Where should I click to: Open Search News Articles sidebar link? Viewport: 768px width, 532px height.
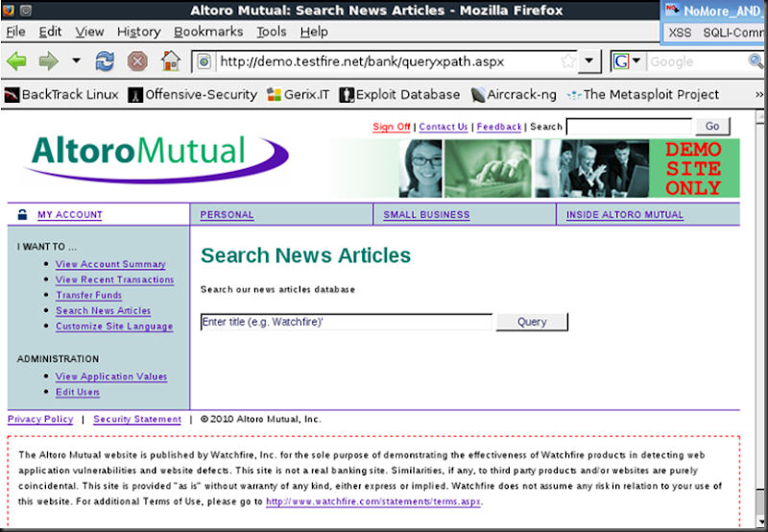coord(103,310)
